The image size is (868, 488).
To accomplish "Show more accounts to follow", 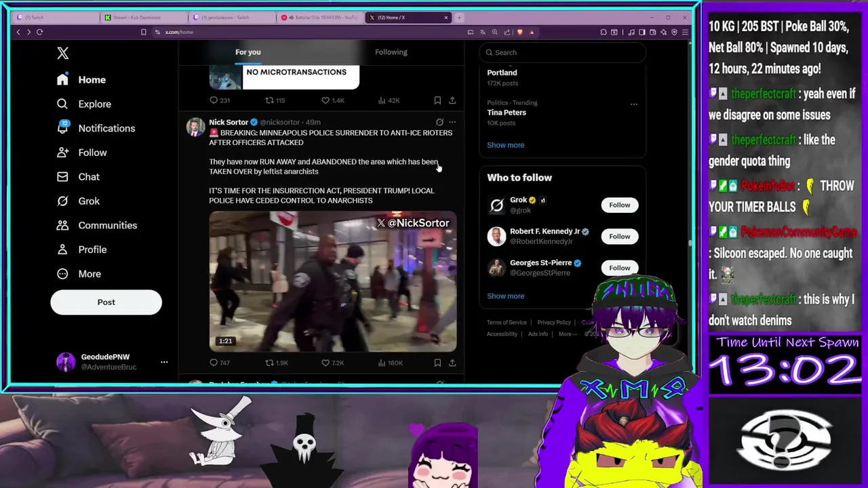I will pyautogui.click(x=505, y=296).
